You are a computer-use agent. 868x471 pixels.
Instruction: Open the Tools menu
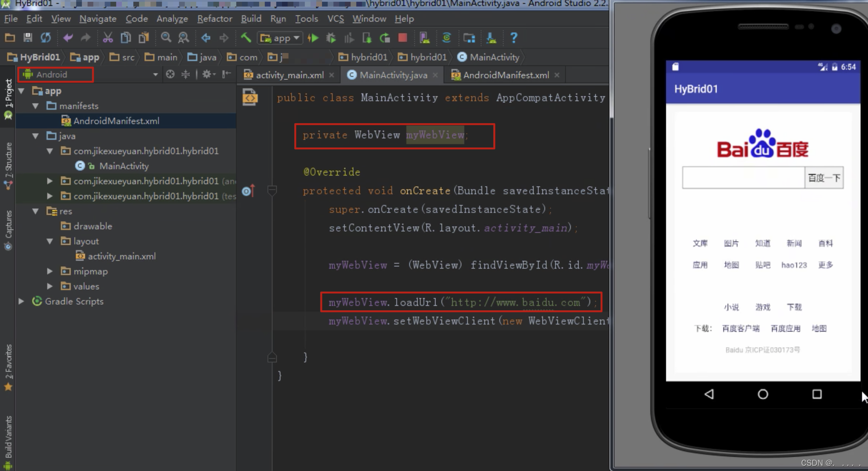(306, 19)
